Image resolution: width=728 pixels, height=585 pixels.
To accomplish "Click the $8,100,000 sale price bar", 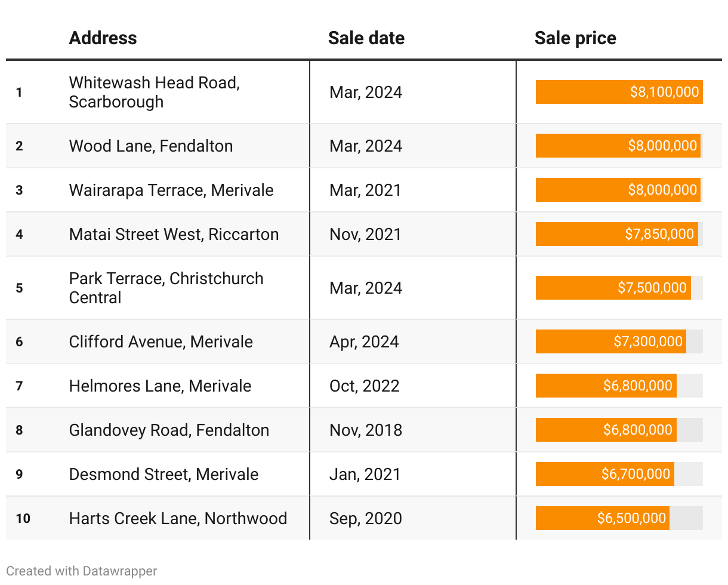I will (x=619, y=92).
